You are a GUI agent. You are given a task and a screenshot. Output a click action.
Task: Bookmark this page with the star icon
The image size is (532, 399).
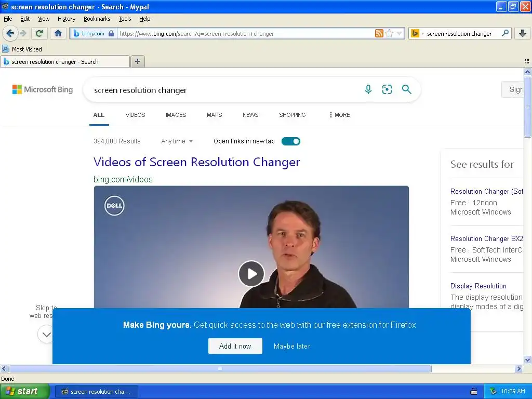389,33
